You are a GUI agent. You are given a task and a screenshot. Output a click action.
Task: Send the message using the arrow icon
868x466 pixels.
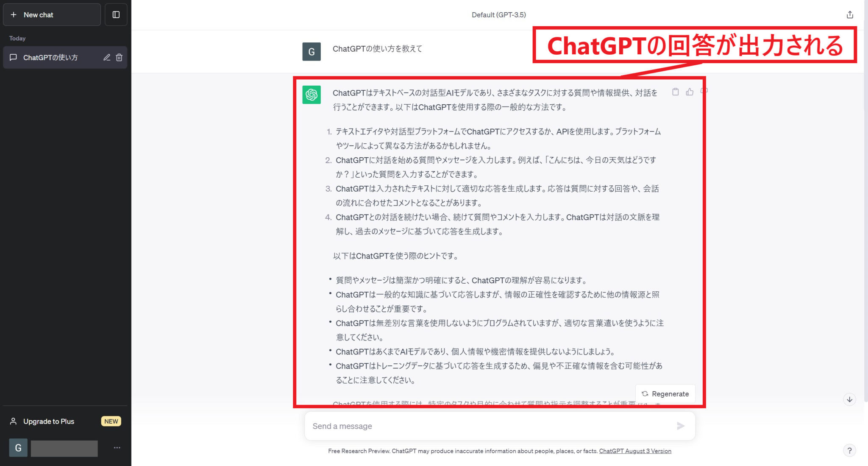click(681, 426)
